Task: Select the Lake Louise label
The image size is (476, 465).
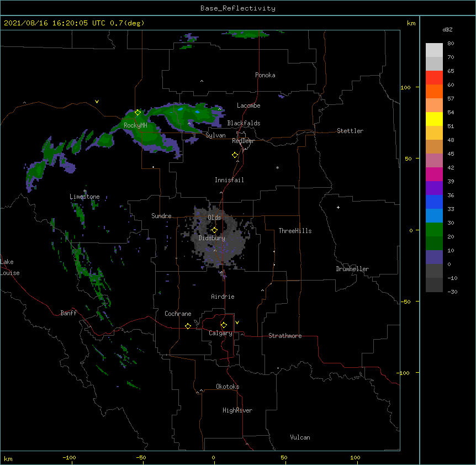Action: [10, 267]
